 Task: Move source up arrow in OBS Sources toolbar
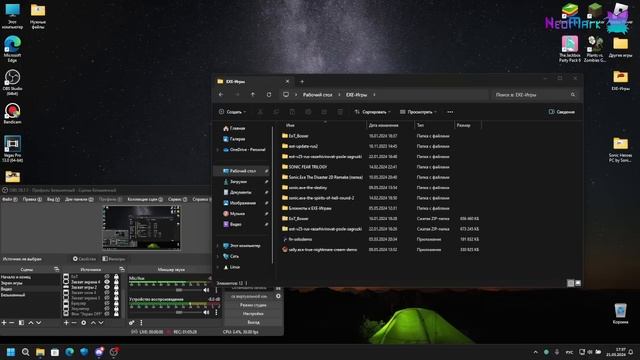(93, 323)
